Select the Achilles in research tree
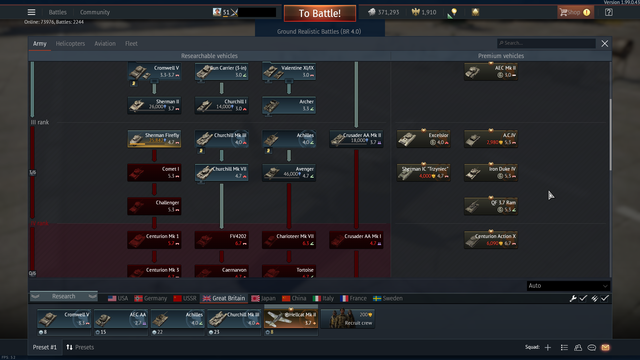The width and height of the screenshot is (640, 360). click(289, 139)
